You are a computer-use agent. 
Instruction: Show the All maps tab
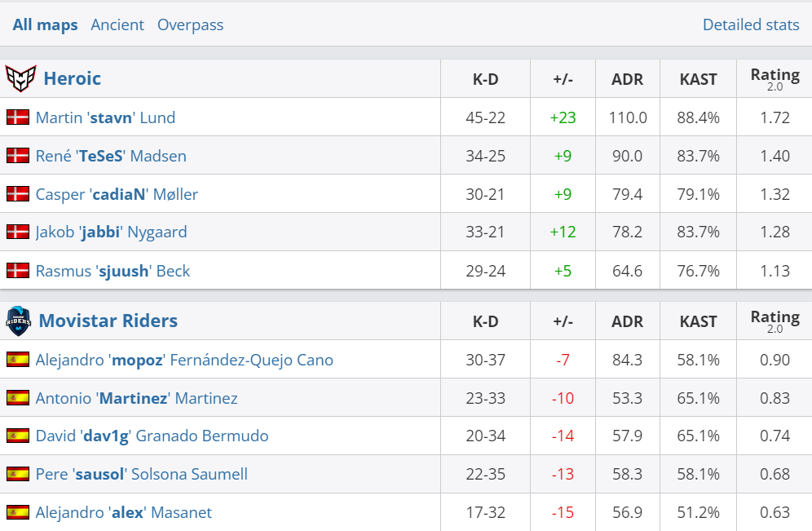pyautogui.click(x=45, y=25)
